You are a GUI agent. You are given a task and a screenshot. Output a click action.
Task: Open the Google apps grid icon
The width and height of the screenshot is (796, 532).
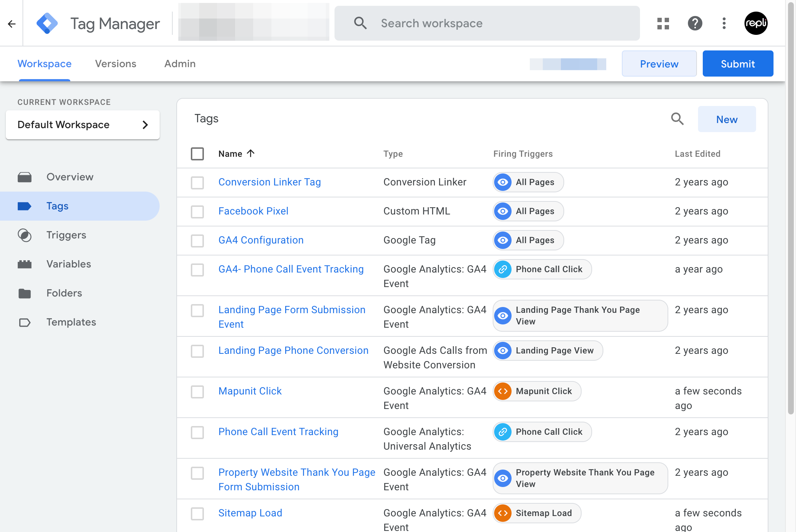663,24
